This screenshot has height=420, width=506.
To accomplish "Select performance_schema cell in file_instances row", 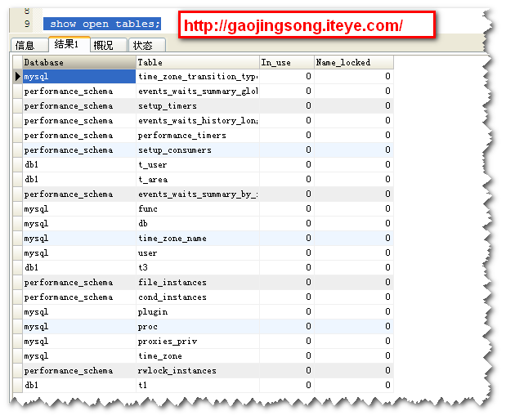I will pyautogui.click(x=79, y=282).
